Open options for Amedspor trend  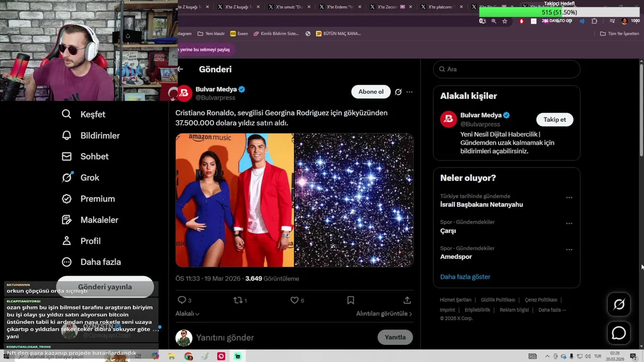(x=569, y=249)
